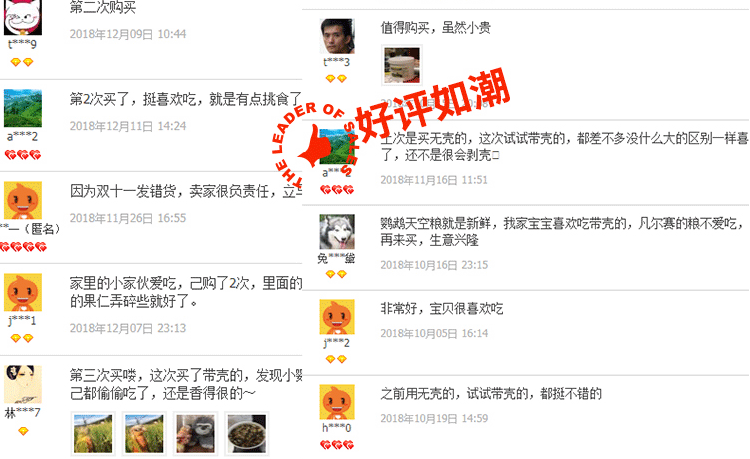Click the orange mascot avatar above h***0
The height and width of the screenshot is (459, 750).
click(337, 402)
